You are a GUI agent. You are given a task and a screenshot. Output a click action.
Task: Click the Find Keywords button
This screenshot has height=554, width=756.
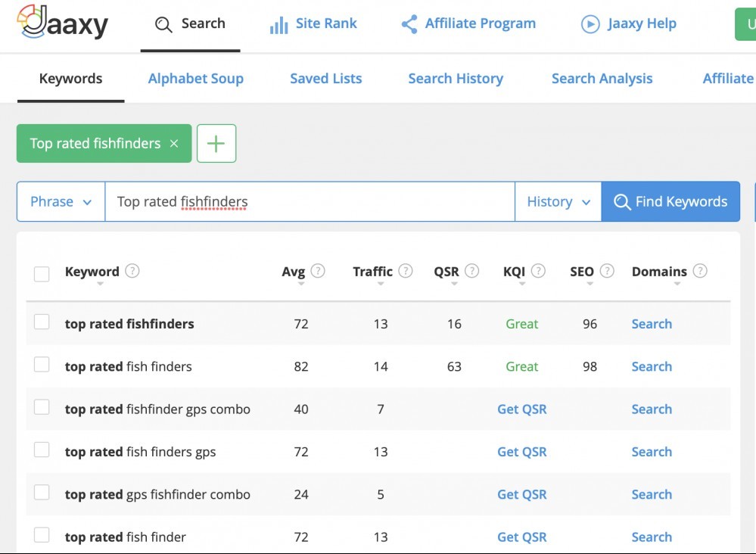[670, 201]
